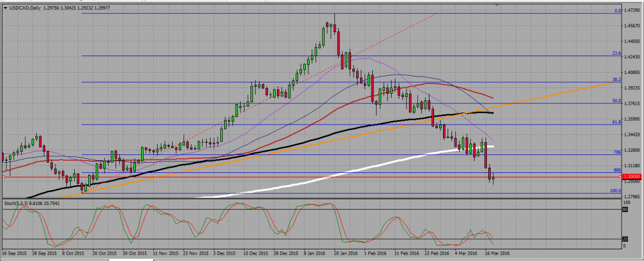Click price axis value 1.42430
This screenshot has height=261, width=644.
(632, 57)
